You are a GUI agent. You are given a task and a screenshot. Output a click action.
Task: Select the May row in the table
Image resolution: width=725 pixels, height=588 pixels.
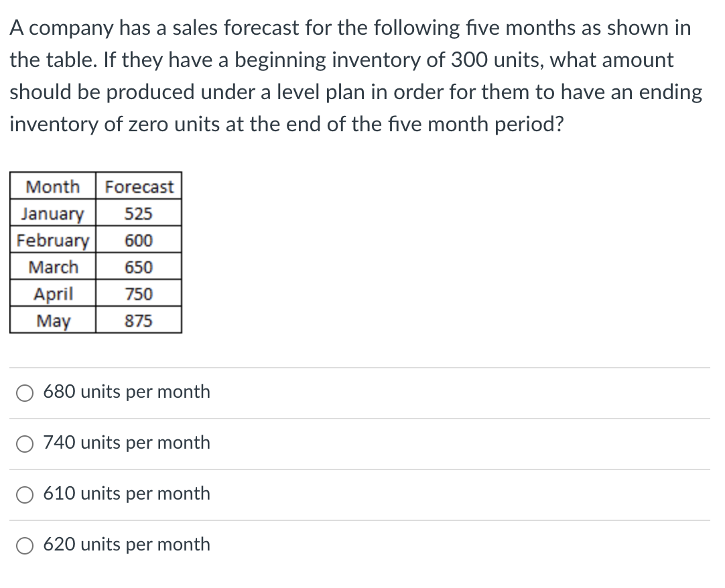[53, 320]
